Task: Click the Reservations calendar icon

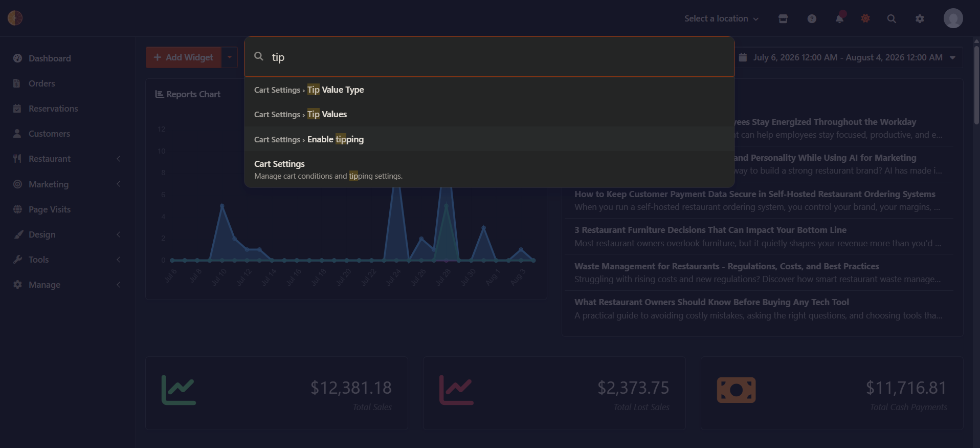Action: [17, 109]
